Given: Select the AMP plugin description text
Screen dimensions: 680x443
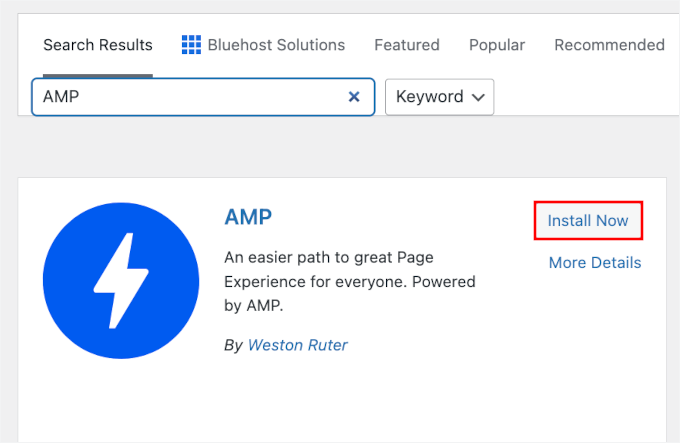Looking at the screenshot, I should point(350,282).
